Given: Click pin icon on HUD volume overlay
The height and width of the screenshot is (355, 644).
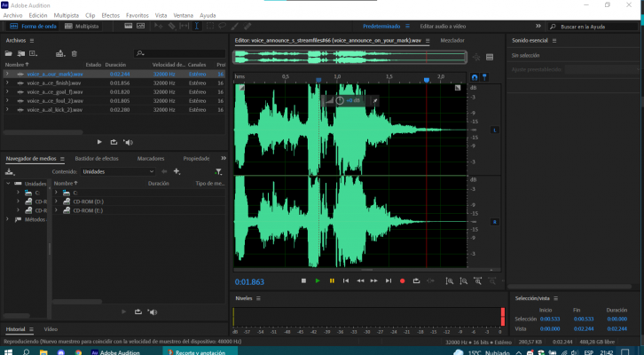Looking at the screenshot, I should coord(374,100).
